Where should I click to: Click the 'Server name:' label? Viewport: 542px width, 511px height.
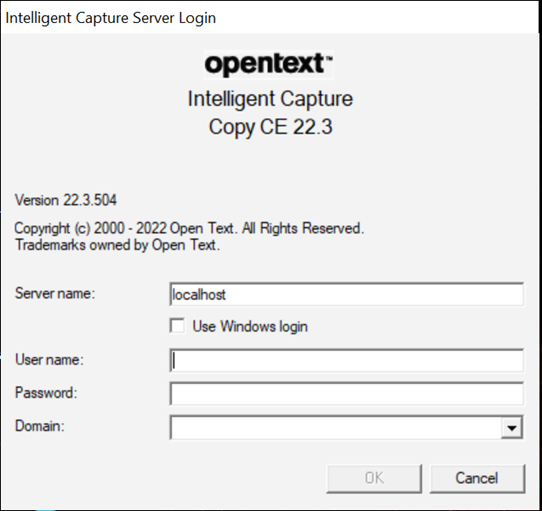[x=55, y=293]
